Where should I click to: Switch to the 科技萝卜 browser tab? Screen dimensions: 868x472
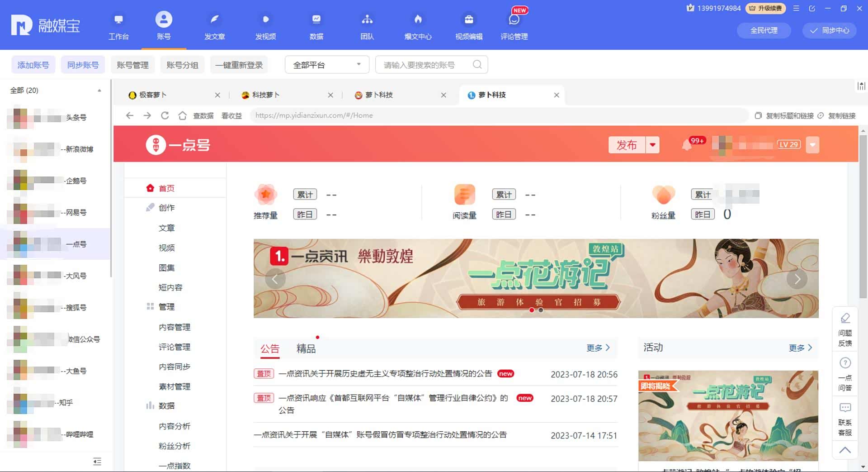266,95
